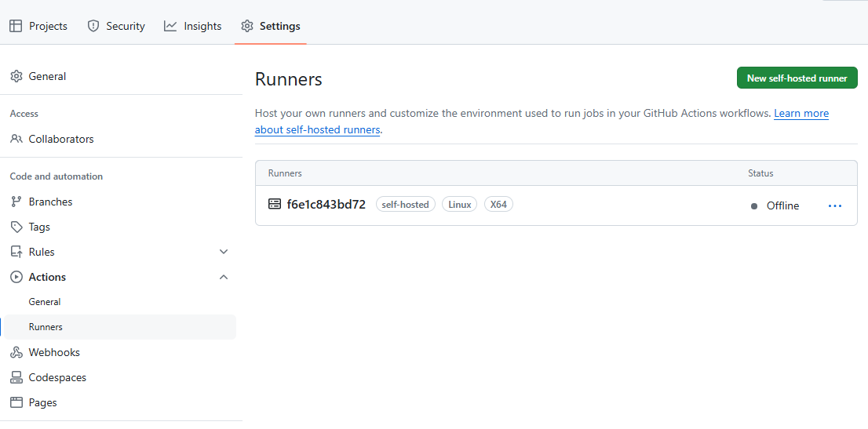Click the Branches git-branch icon
The height and width of the screenshot is (429, 868).
coord(16,202)
